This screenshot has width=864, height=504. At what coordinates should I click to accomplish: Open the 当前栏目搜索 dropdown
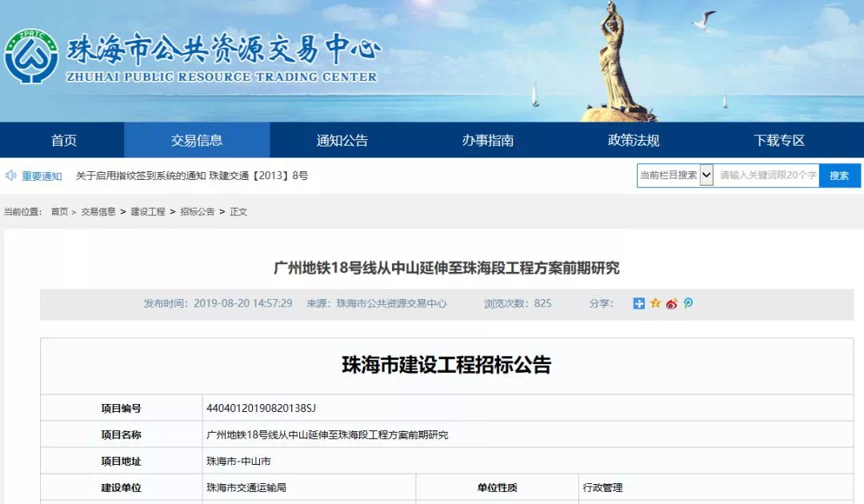click(x=706, y=175)
